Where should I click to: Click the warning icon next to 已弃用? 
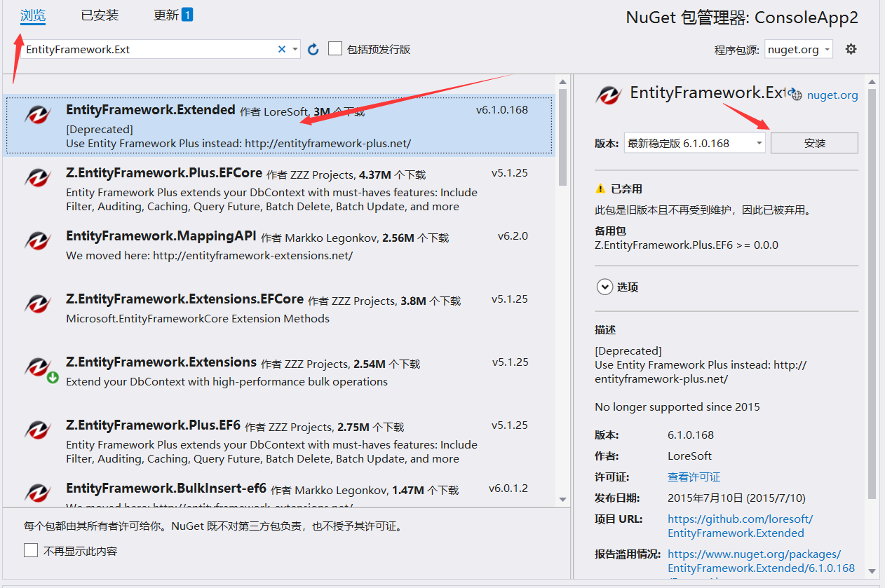point(601,188)
